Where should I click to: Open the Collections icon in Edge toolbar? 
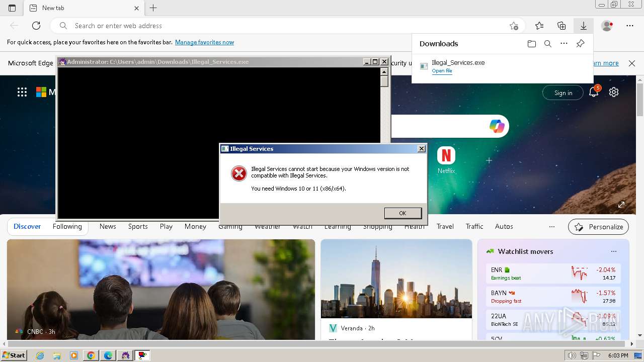tap(561, 26)
